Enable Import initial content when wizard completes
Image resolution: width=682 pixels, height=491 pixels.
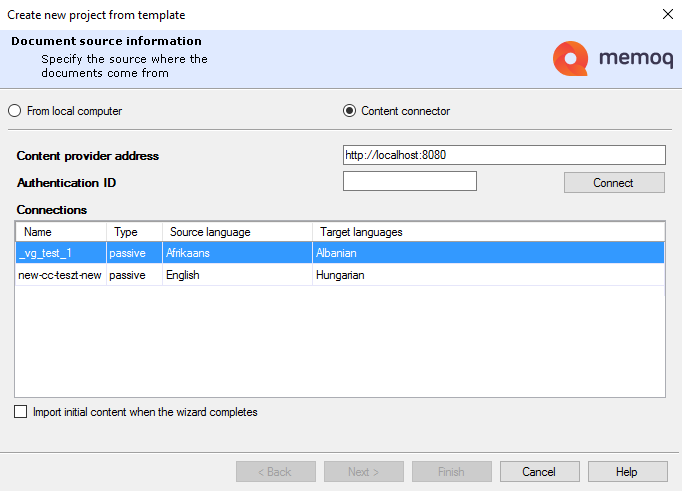(x=21, y=412)
